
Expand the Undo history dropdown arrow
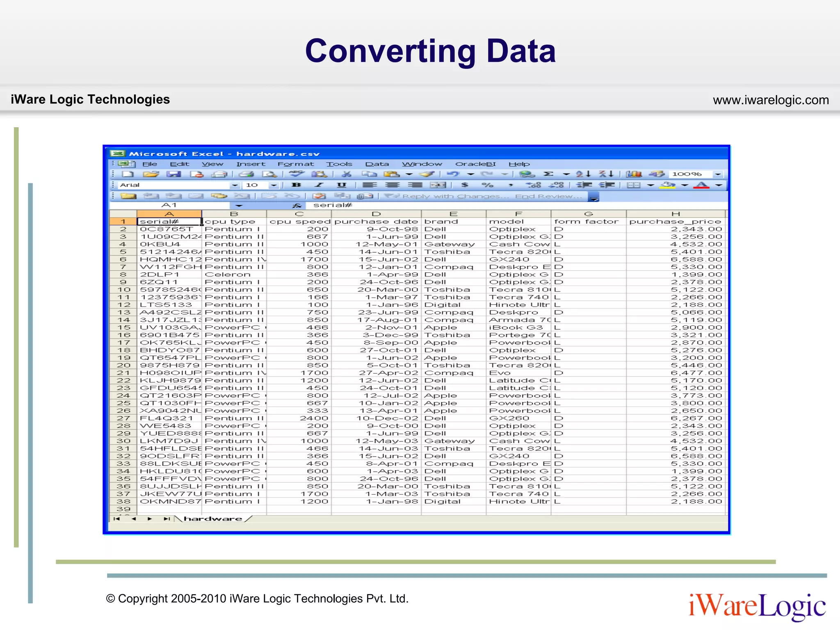coord(471,174)
